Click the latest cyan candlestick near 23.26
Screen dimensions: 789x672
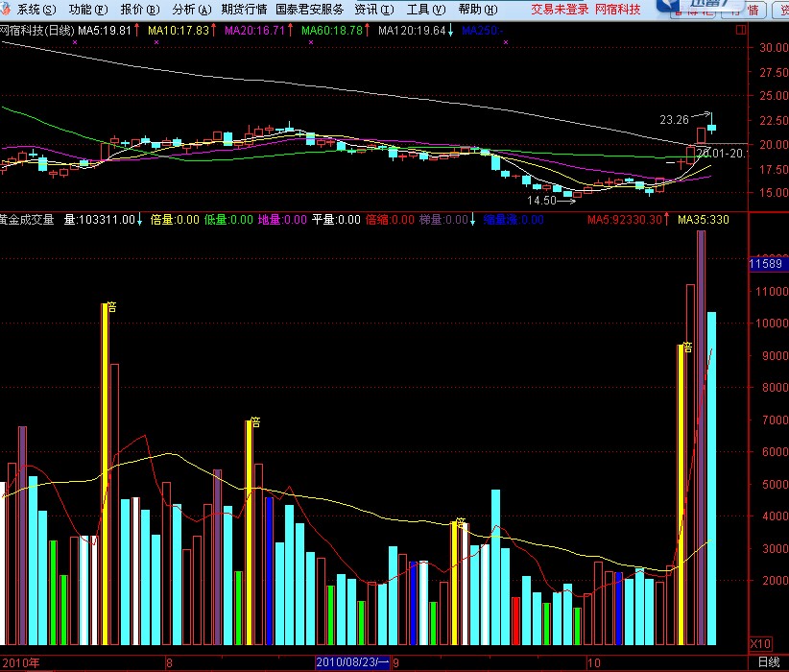711,127
